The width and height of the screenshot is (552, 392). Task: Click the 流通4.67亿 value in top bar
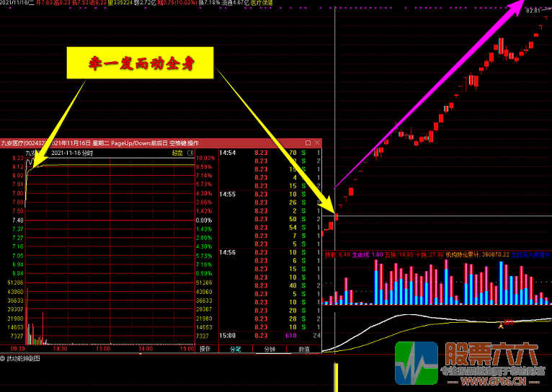point(235,3)
